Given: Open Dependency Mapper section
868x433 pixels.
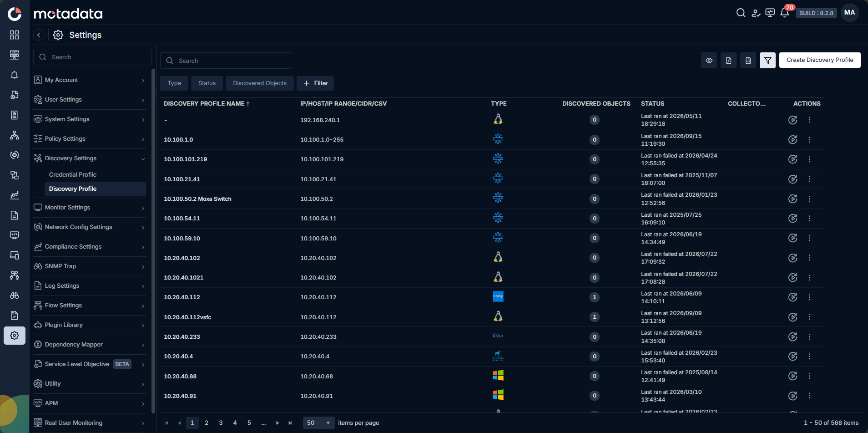Looking at the screenshot, I should [90, 345].
